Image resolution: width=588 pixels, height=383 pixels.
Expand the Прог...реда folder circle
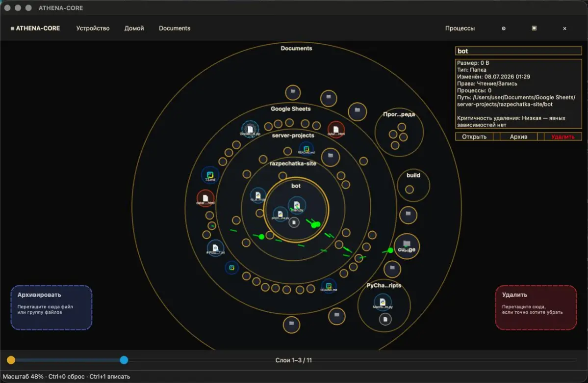coord(399,132)
